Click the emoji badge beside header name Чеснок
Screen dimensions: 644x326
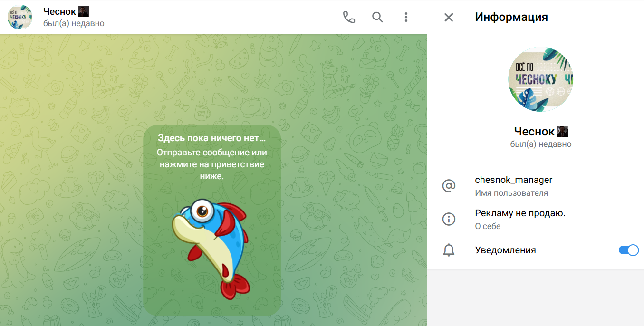coord(84,12)
